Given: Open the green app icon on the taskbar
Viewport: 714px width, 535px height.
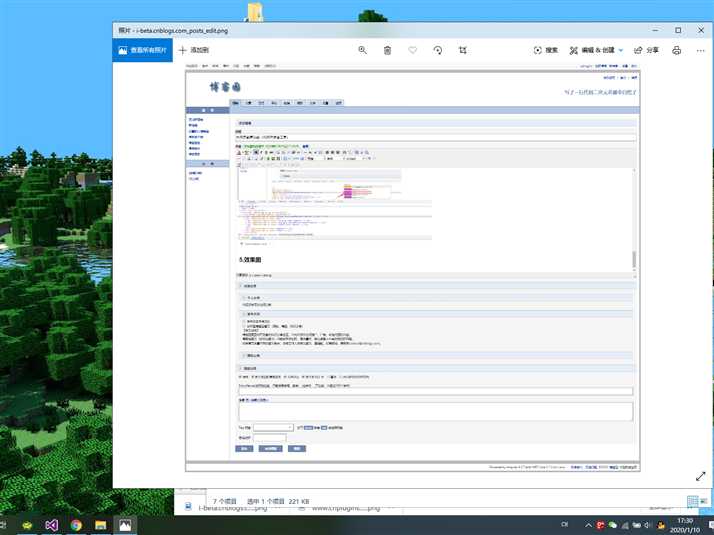Looking at the screenshot, I should pos(27,525).
